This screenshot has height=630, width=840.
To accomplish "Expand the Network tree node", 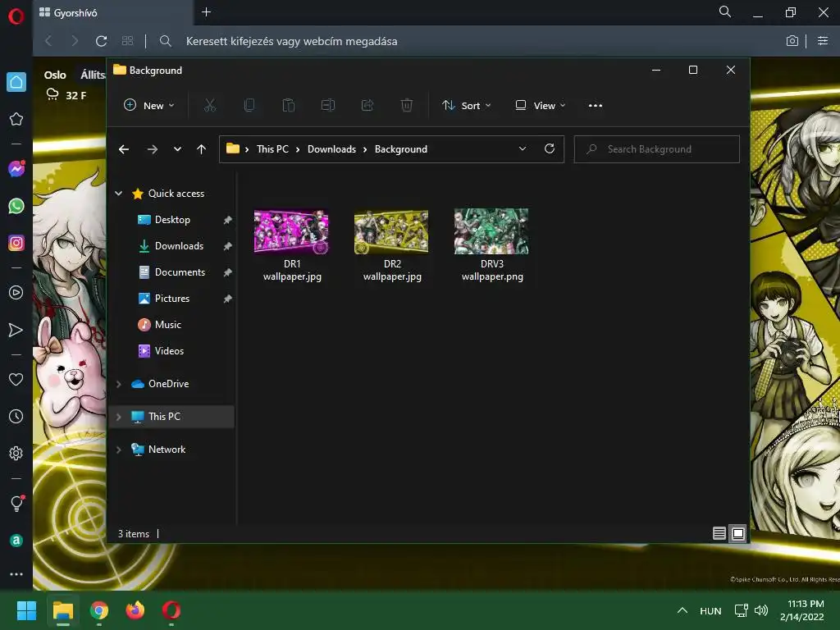I will 119,450.
